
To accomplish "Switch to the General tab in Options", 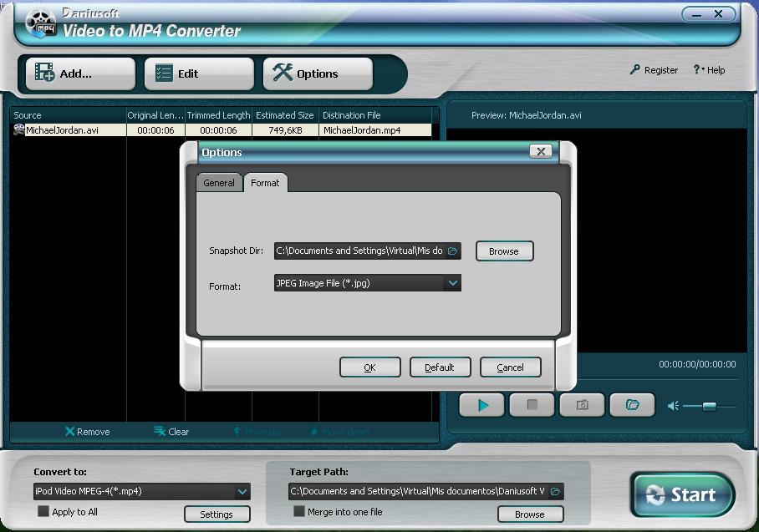I will tap(219, 183).
